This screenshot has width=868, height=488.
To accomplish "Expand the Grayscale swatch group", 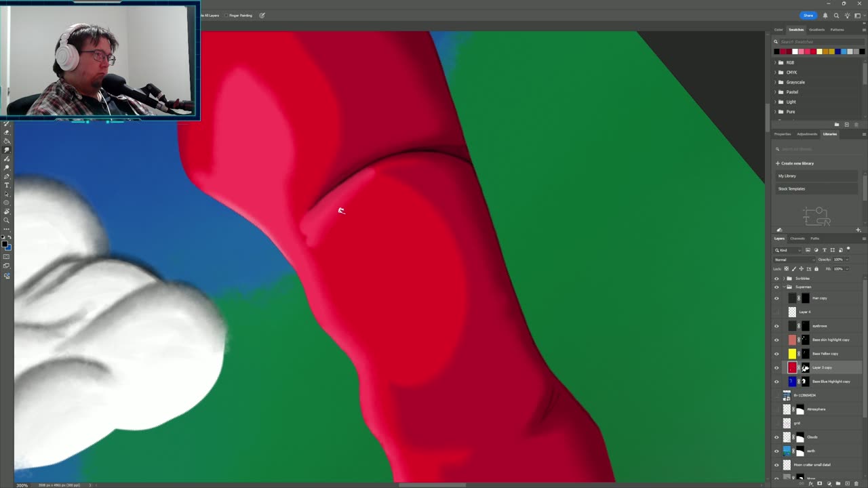I will [776, 82].
